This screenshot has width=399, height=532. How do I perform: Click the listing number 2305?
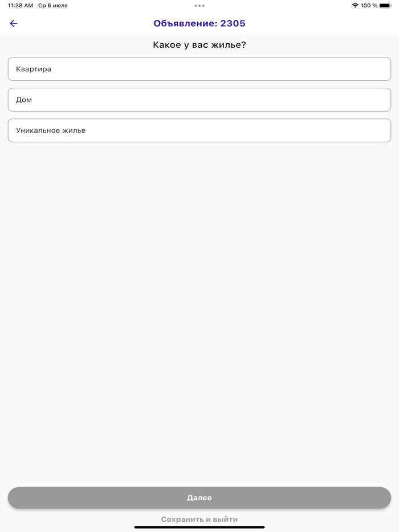(x=233, y=23)
